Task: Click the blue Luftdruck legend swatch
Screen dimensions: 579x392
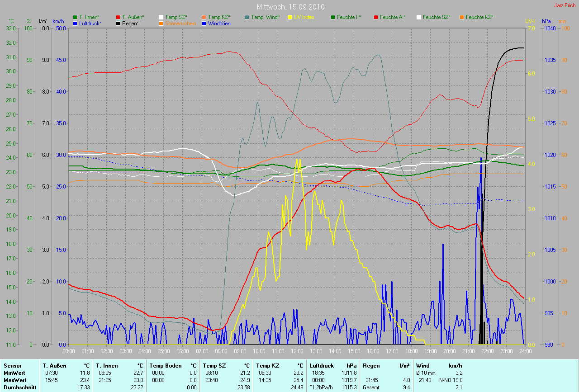Action: [75, 23]
